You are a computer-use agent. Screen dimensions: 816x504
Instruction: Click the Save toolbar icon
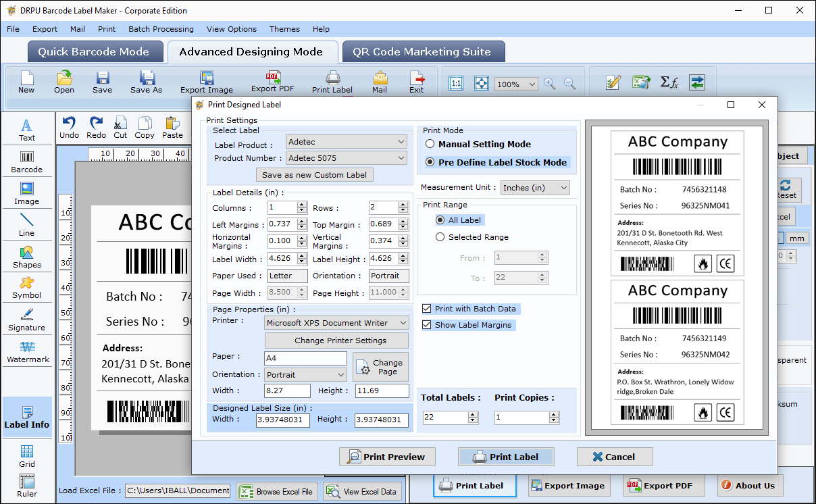tap(103, 82)
